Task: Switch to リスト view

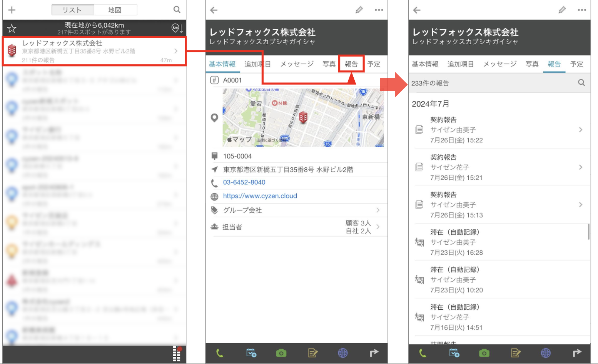Action: (73, 10)
